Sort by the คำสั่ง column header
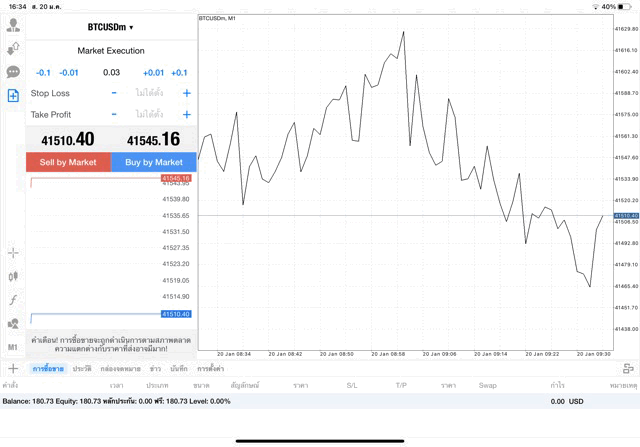Screen dimensions: 640x447 coord(10,385)
